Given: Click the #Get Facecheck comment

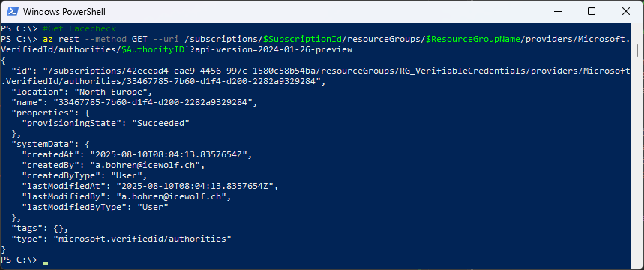Looking at the screenshot, I should 79,28.
